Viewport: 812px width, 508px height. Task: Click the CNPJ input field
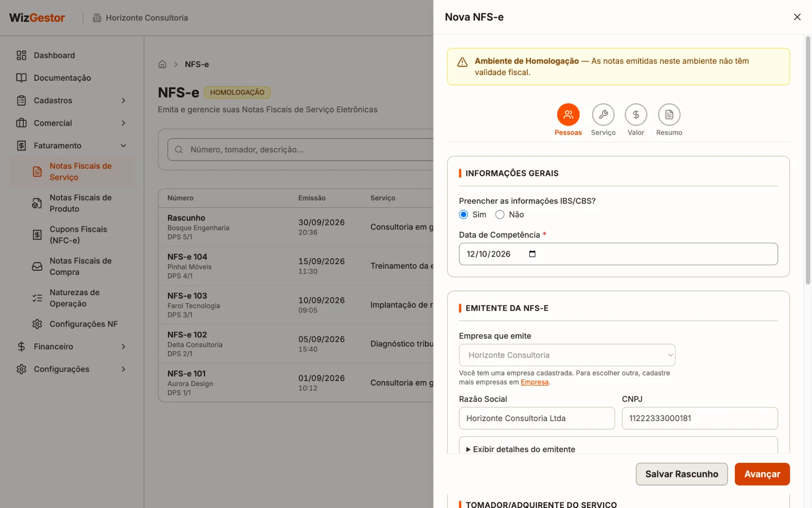click(x=699, y=418)
